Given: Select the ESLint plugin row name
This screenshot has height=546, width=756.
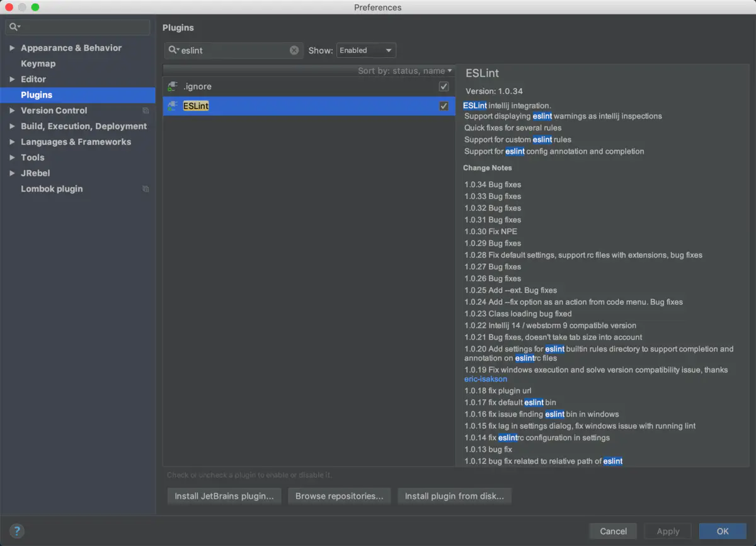Looking at the screenshot, I should point(196,106).
